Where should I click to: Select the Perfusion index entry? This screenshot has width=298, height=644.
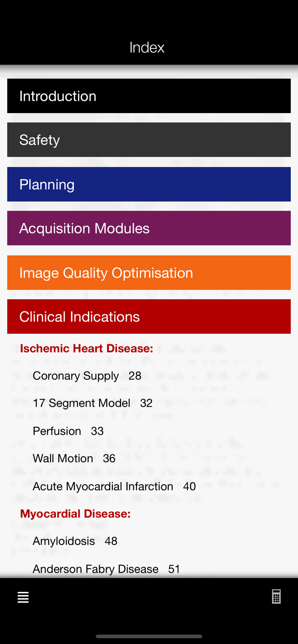pyautogui.click(x=68, y=431)
